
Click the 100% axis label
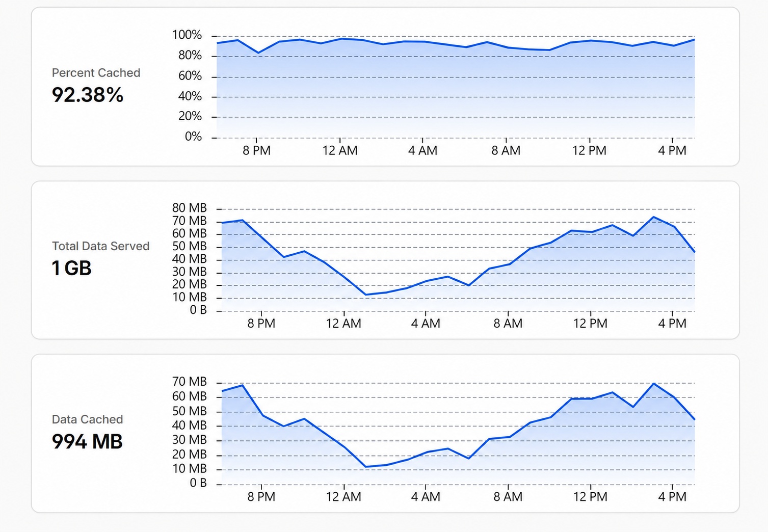[187, 35]
